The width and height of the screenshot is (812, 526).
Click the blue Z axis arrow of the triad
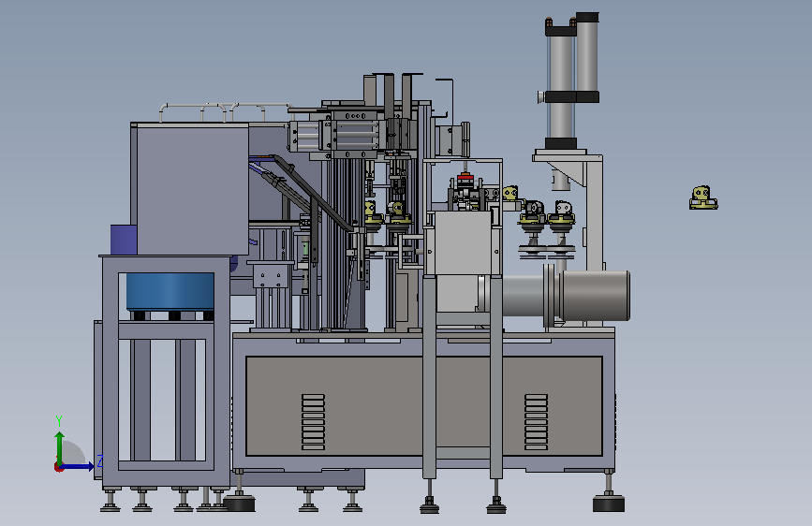(x=78, y=467)
